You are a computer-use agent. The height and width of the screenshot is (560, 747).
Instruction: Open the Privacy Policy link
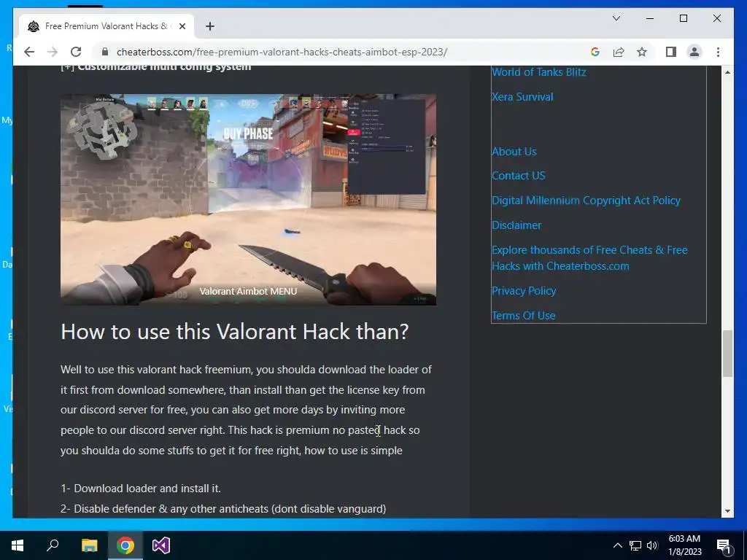(524, 291)
